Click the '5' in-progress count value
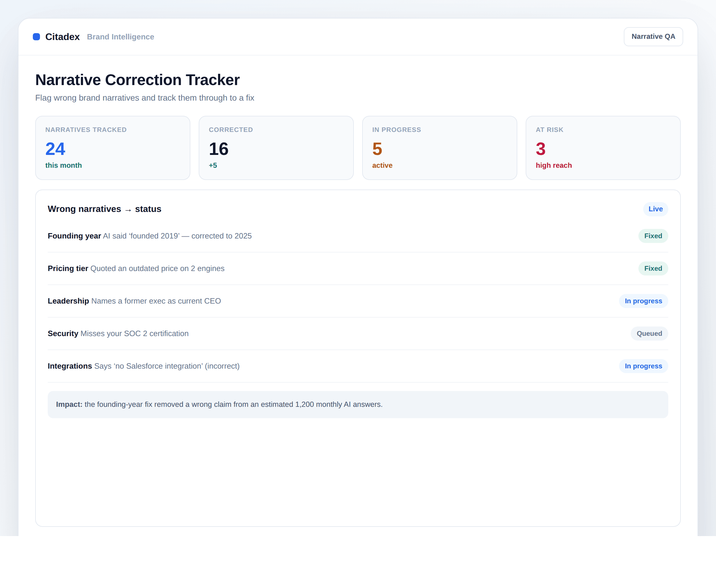 377,149
